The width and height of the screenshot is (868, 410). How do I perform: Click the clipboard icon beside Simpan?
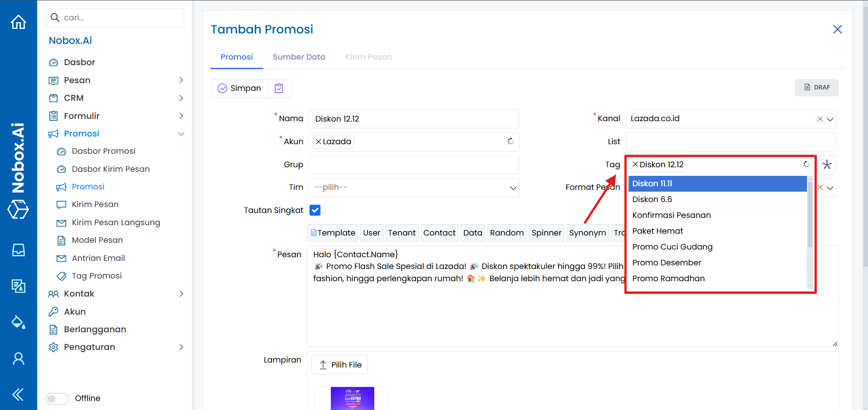pos(279,88)
